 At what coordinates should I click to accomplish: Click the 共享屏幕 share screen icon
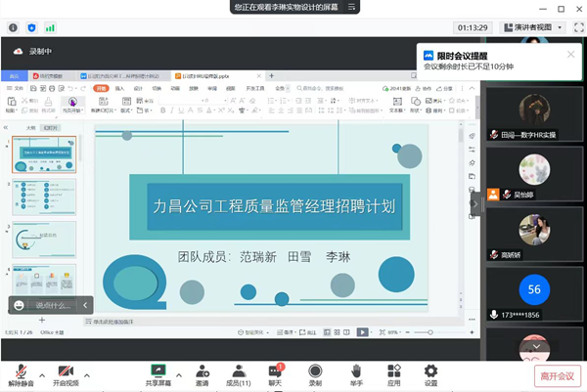coord(159,371)
